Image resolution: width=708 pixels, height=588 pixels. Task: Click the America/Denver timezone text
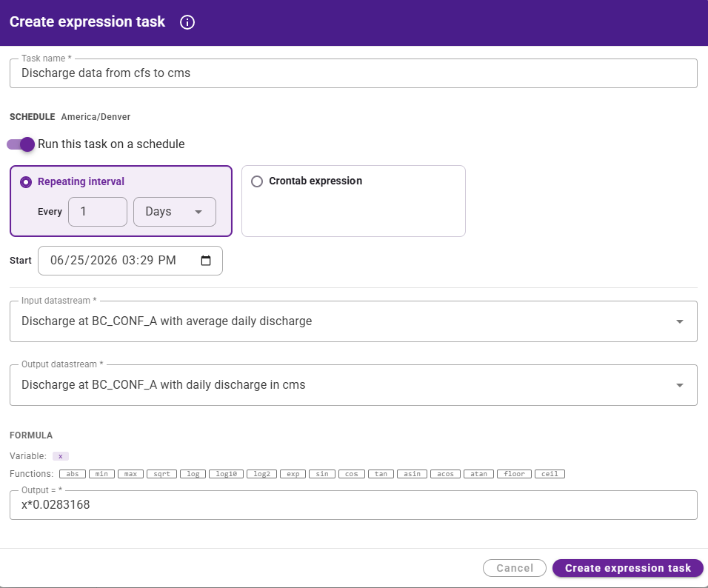click(96, 117)
